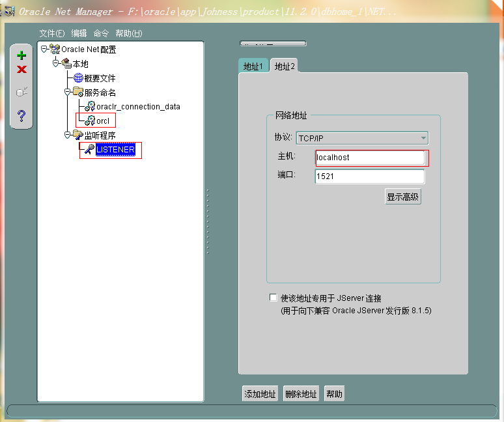Collapse the 服务命名 tree node
Viewport: 504px width, 422px height.
pyautogui.click(x=67, y=92)
